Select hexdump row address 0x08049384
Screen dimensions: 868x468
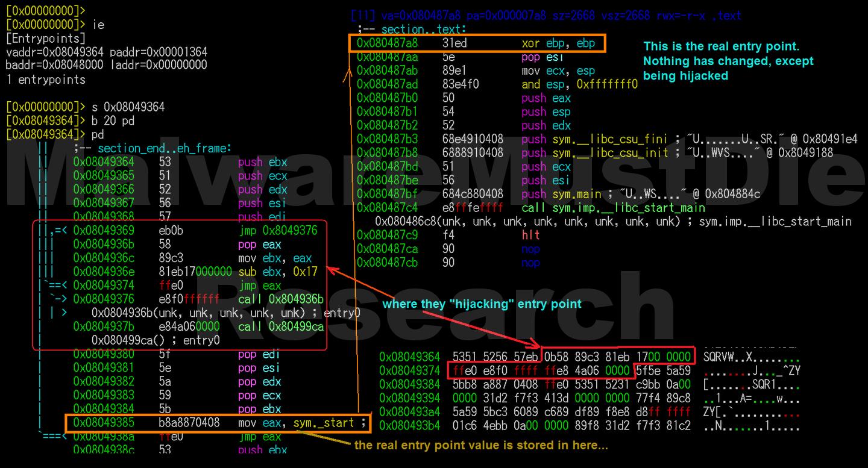point(410,384)
